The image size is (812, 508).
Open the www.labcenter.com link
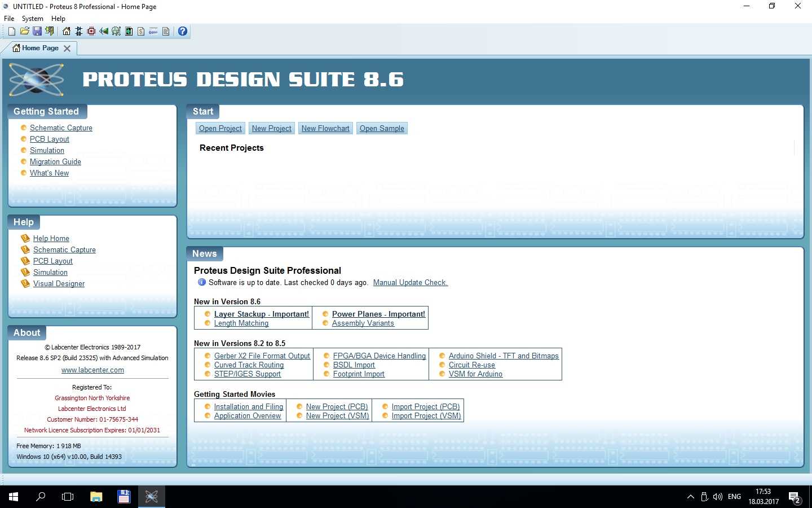[x=92, y=370]
